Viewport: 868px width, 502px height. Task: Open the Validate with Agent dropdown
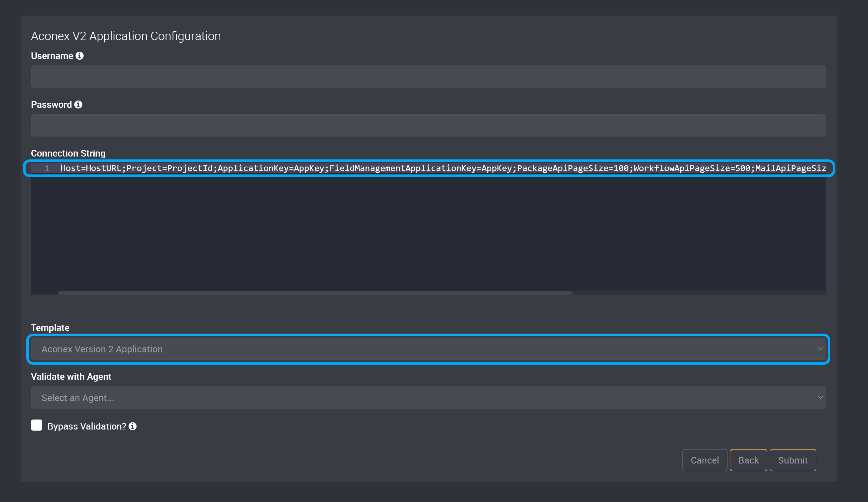[429, 398]
